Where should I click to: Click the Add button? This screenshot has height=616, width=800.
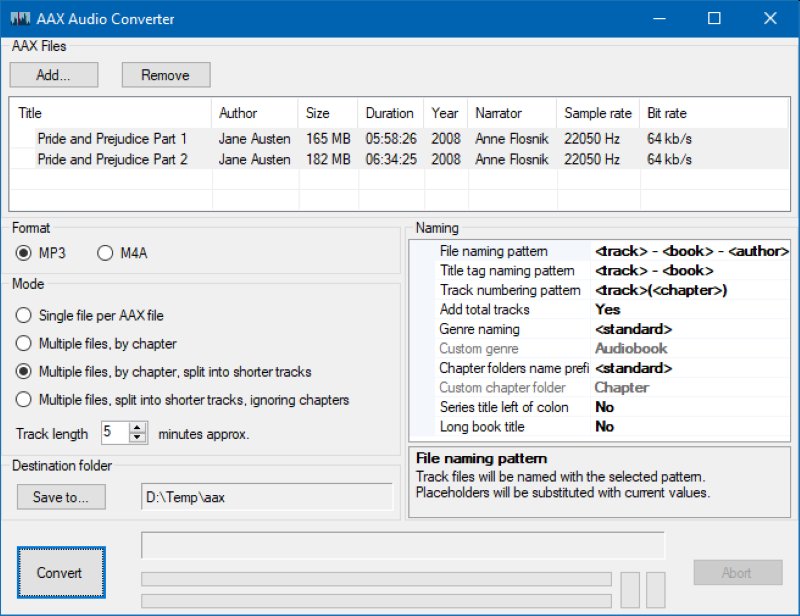pyautogui.click(x=54, y=74)
